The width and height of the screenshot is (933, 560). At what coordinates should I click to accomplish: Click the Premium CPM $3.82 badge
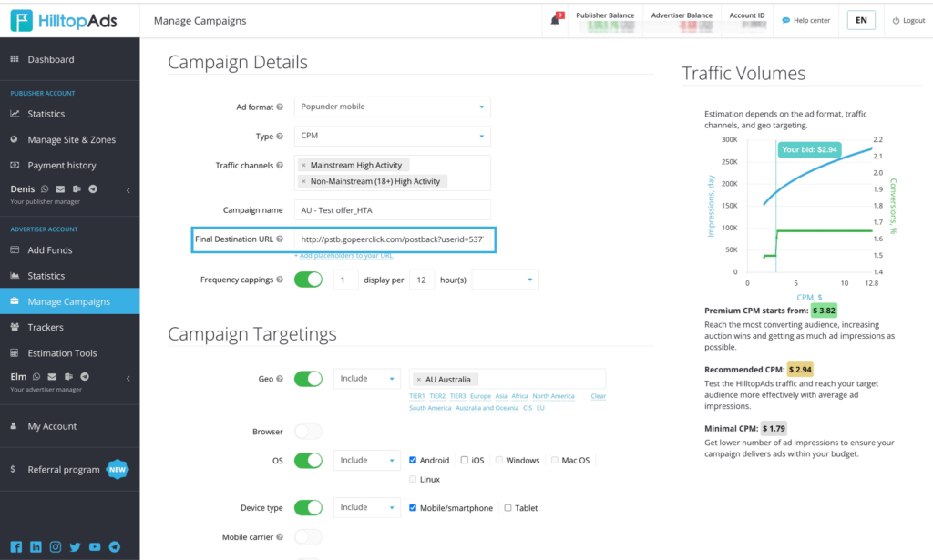[x=824, y=311]
